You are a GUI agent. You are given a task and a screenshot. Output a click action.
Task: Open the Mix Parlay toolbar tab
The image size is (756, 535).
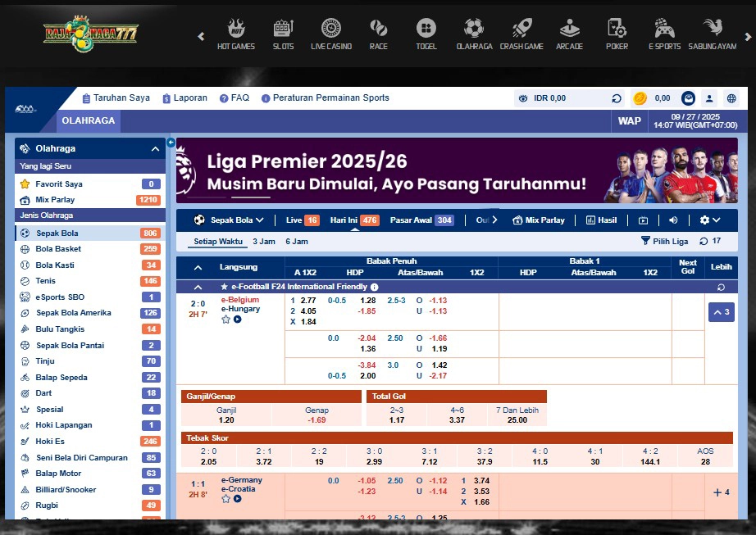pyautogui.click(x=538, y=220)
